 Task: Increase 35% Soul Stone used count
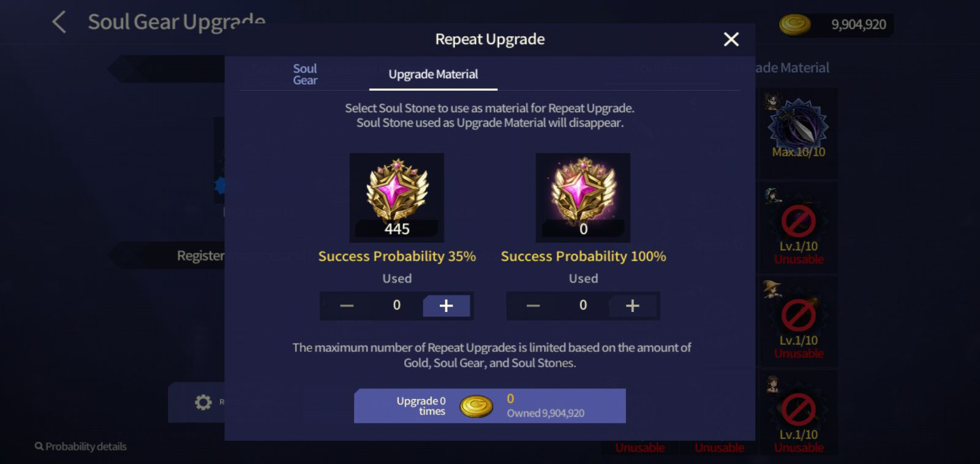[x=447, y=305]
